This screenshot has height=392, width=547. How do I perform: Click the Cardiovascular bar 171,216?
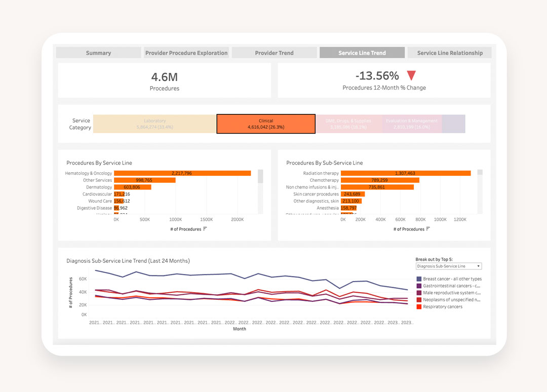[x=120, y=194]
